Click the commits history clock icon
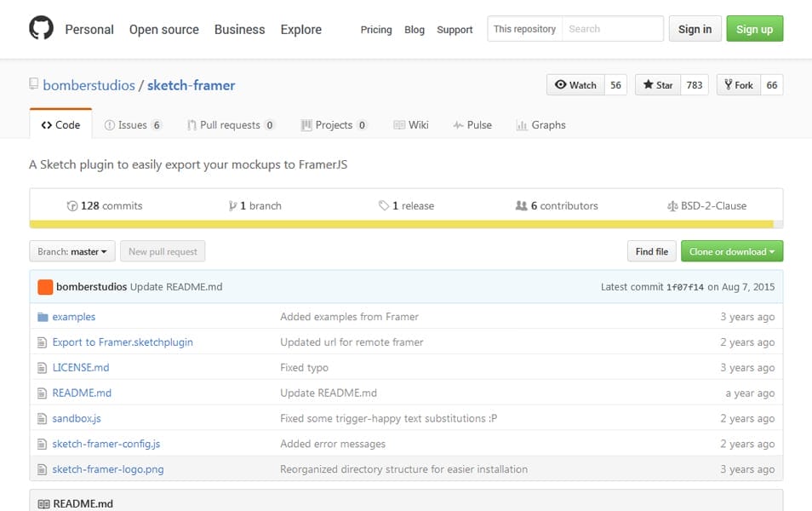 click(x=72, y=206)
